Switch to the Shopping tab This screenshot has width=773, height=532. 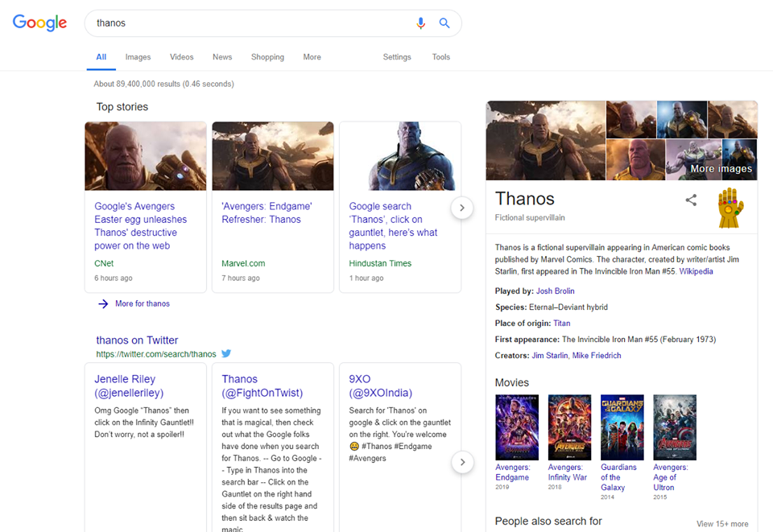tap(267, 57)
